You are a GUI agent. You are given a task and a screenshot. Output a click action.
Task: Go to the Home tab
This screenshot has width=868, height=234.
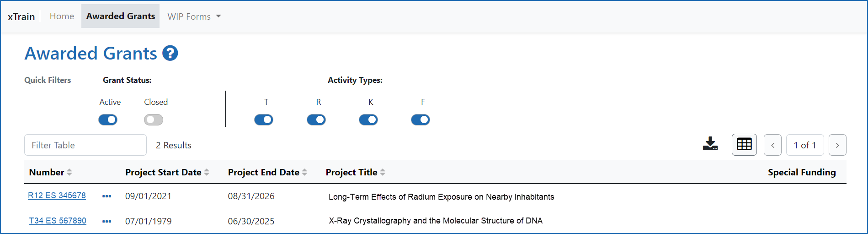[x=62, y=16]
